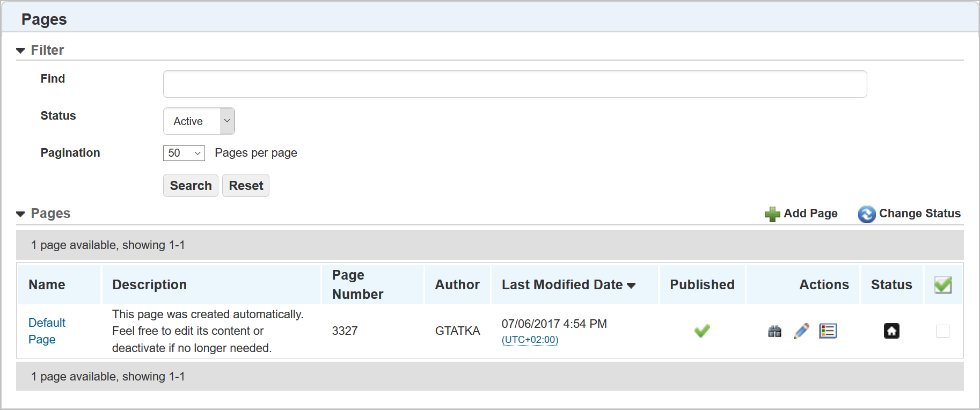Check the Default Page row checkbox

click(942, 331)
